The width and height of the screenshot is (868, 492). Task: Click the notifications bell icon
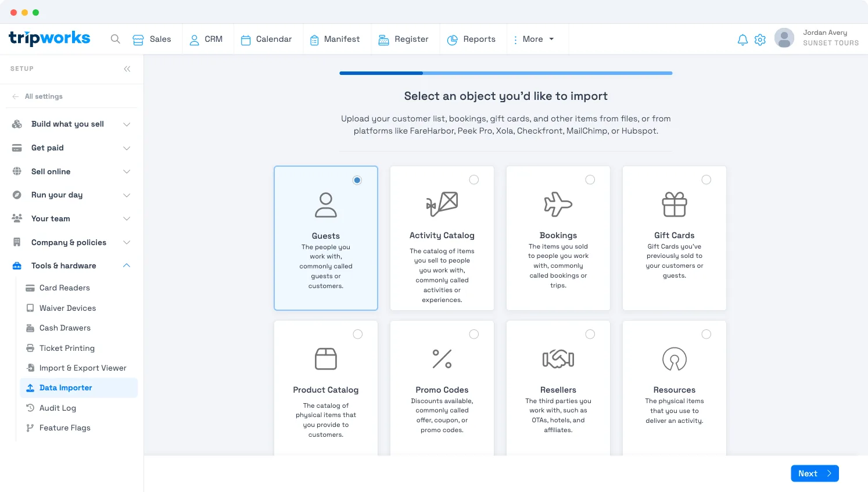(743, 39)
